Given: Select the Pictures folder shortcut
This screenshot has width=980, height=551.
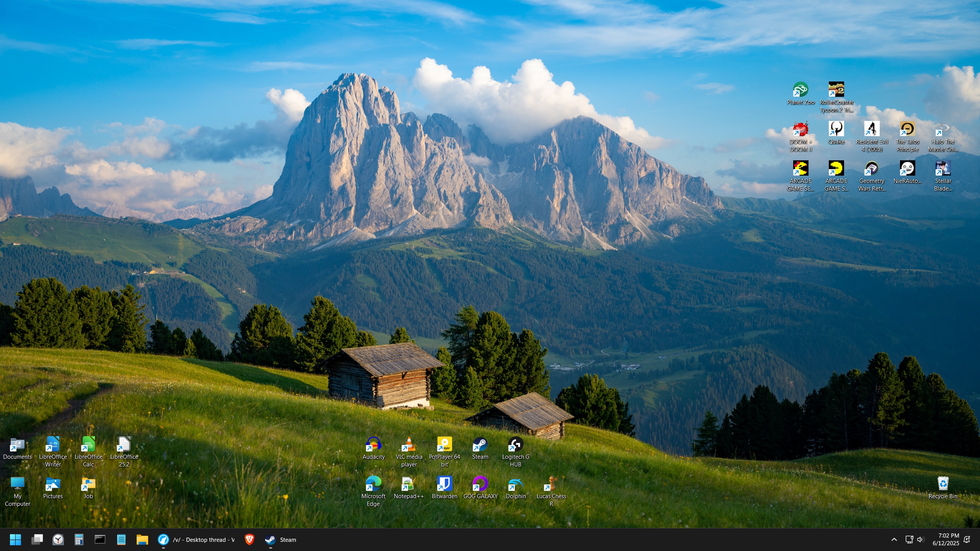Looking at the screenshot, I should click(53, 487).
